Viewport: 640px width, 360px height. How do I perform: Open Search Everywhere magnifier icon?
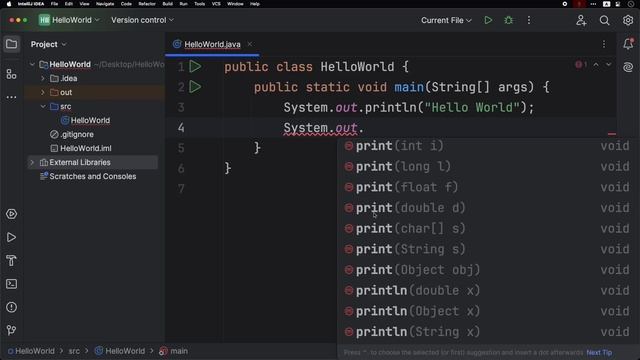pos(604,20)
